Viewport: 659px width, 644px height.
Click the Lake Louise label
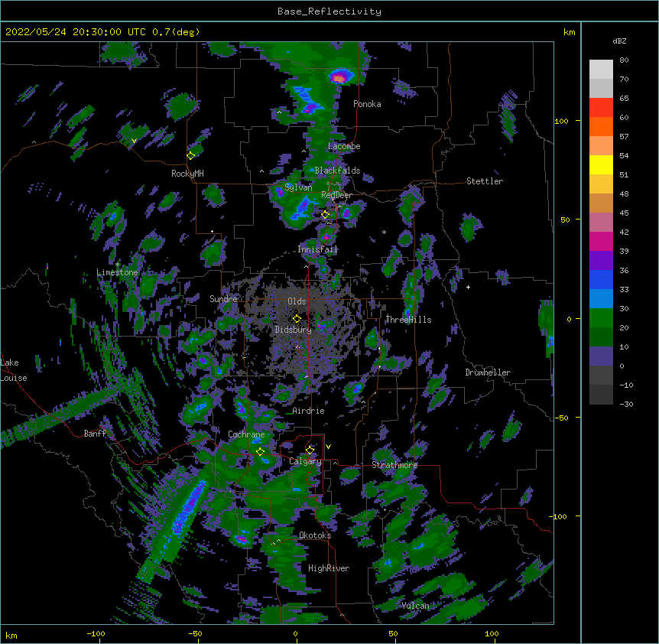pos(12,370)
